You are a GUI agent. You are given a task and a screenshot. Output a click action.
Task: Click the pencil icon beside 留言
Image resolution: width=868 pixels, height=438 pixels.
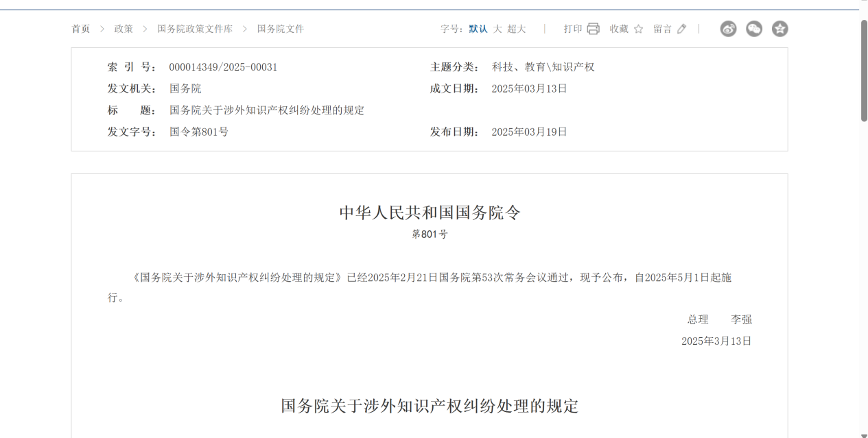pos(681,29)
